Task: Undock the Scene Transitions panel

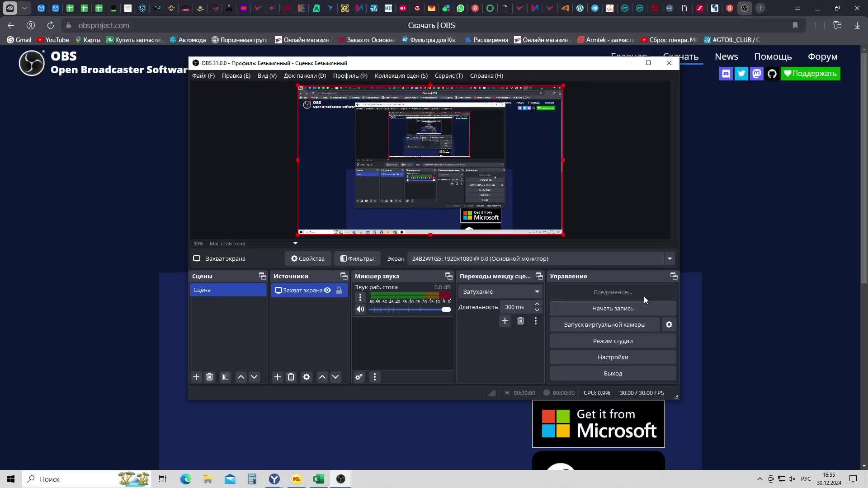Action: 539,276
